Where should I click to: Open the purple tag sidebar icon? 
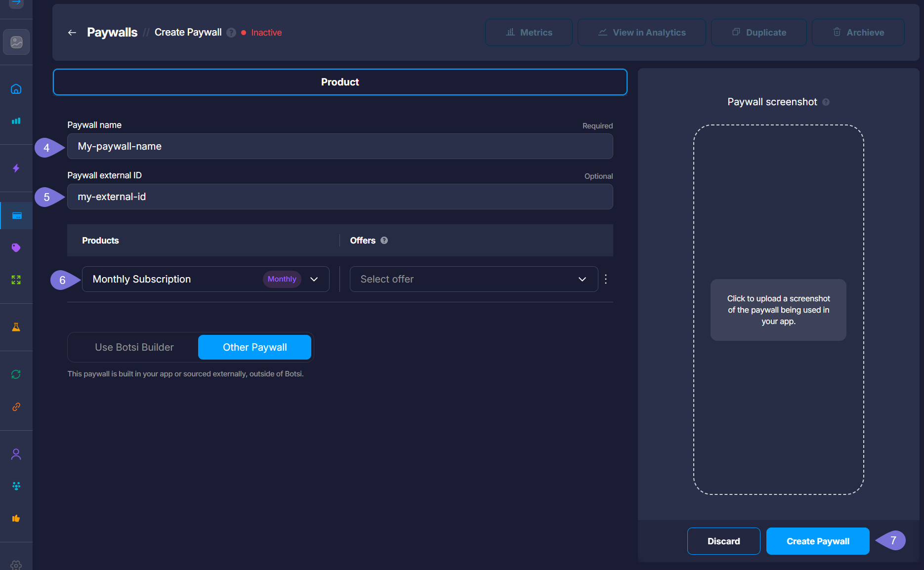tap(16, 247)
